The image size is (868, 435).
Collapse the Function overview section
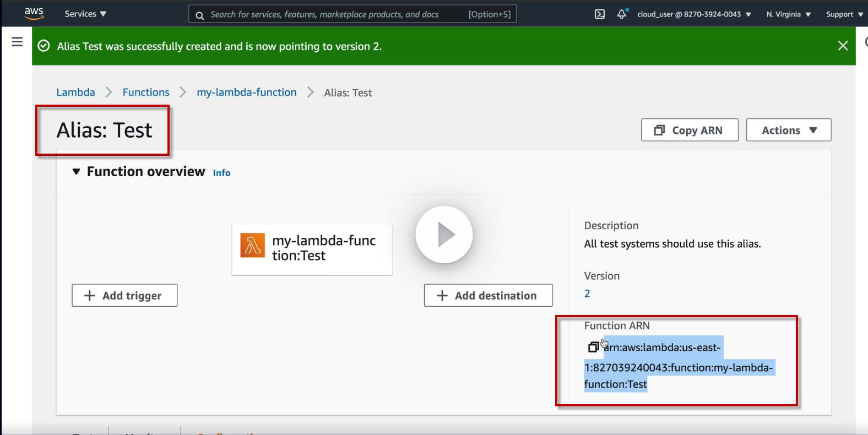click(77, 172)
